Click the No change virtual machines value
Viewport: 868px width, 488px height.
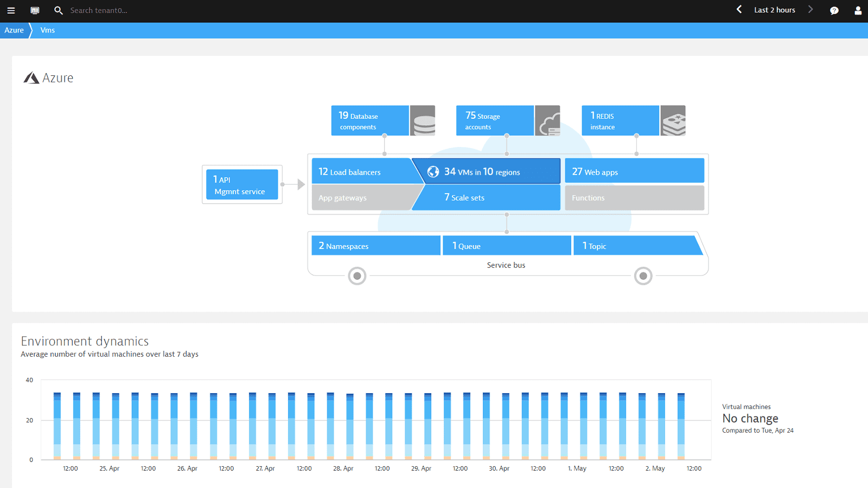750,419
